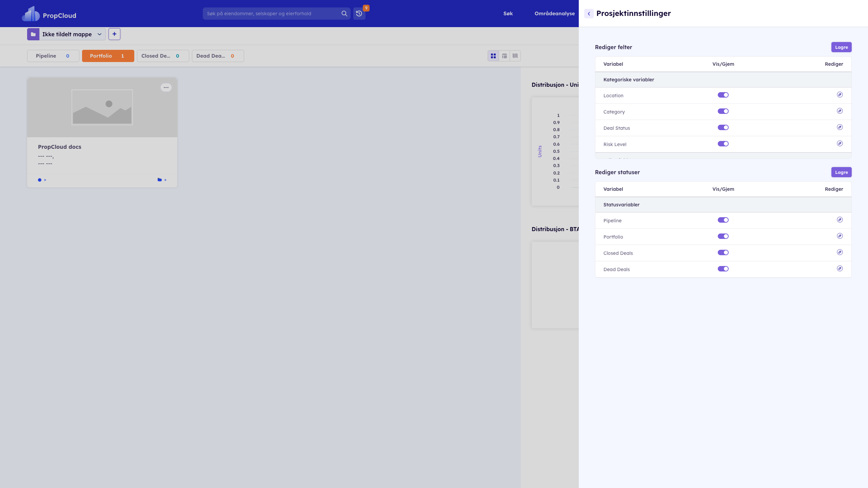Image resolution: width=868 pixels, height=488 pixels.
Task: Select the Pipeline tab
Action: 53,56
